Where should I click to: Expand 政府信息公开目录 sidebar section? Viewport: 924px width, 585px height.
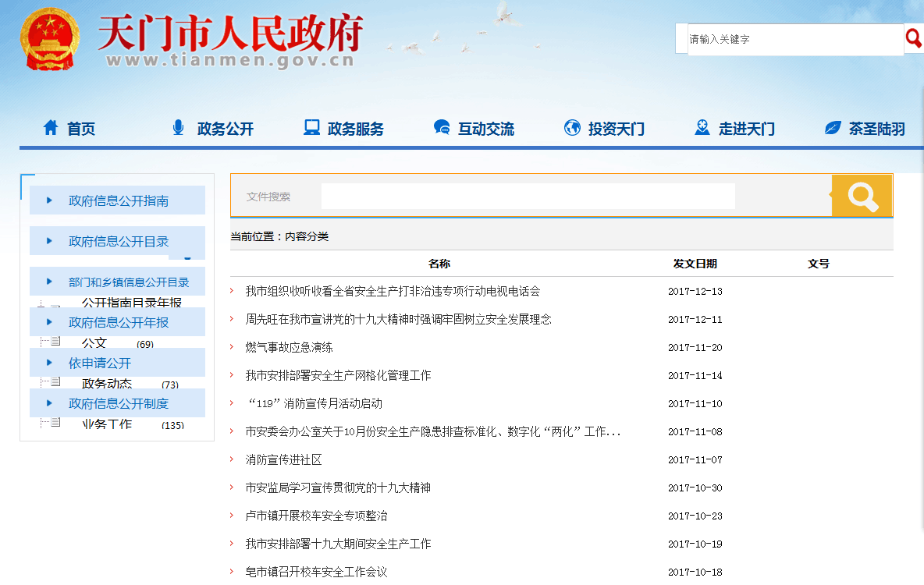point(118,241)
